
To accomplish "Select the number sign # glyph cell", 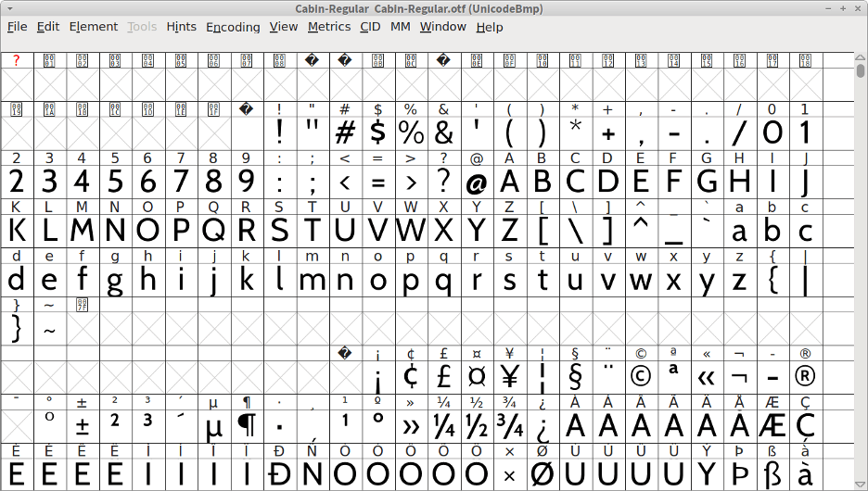I will point(345,132).
